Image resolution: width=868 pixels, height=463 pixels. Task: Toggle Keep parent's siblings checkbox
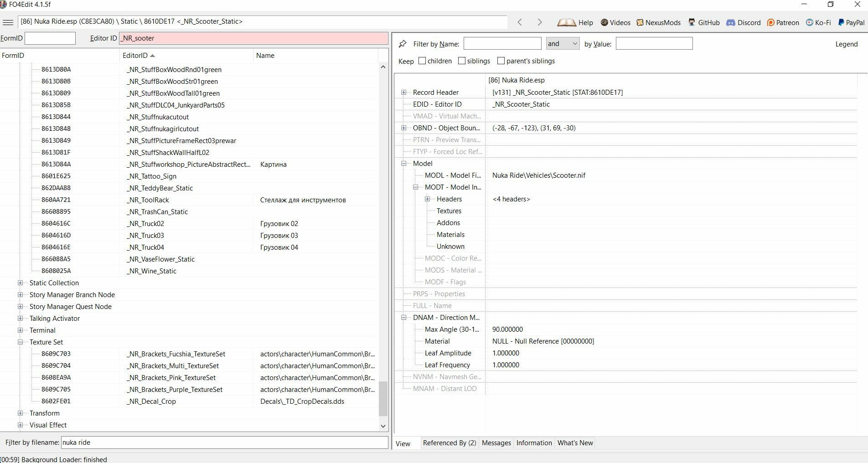click(x=501, y=61)
